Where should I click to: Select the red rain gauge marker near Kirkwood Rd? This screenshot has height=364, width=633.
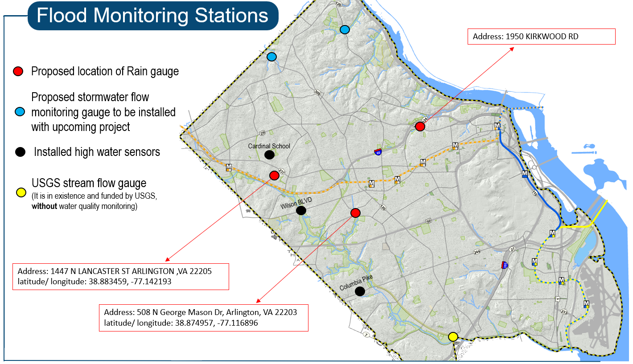point(420,127)
